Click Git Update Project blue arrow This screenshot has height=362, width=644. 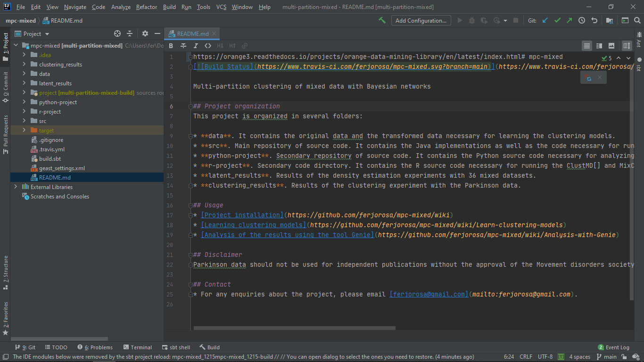click(x=545, y=20)
